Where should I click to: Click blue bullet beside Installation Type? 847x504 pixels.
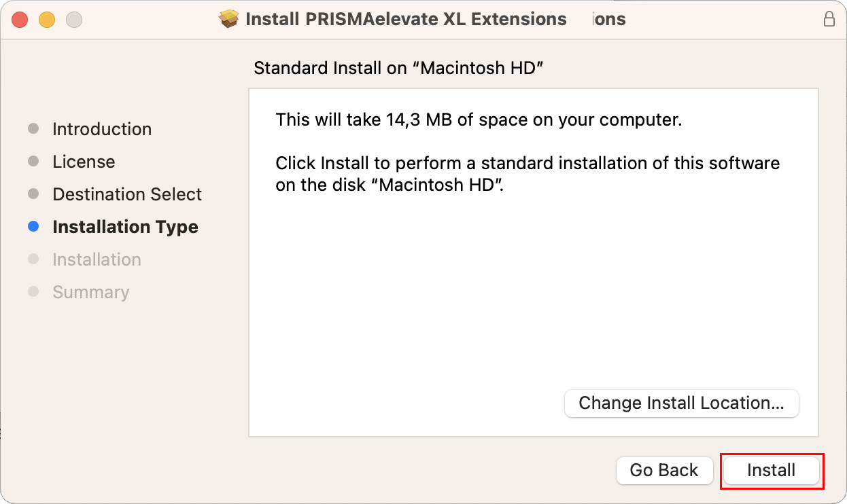click(x=33, y=227)
